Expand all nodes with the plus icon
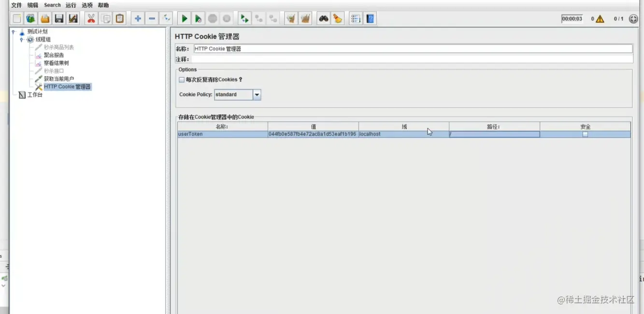 click(x=138, y=19)
